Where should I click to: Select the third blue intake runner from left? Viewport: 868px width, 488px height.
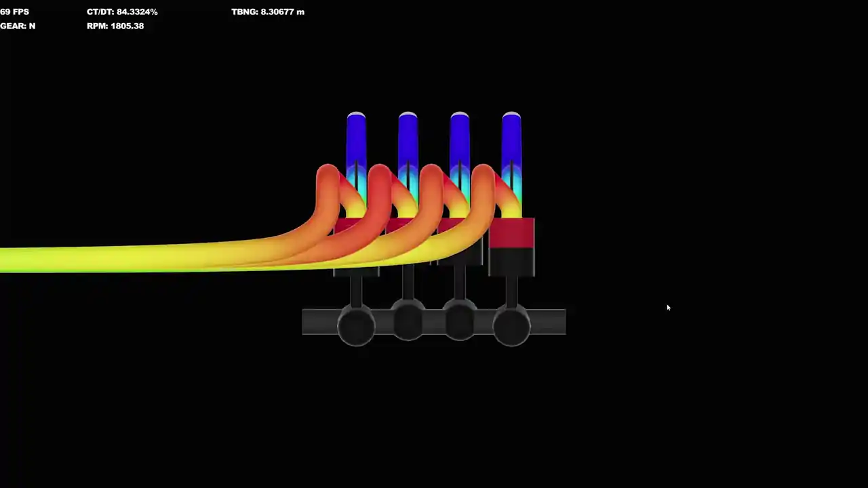coord(459,146)
